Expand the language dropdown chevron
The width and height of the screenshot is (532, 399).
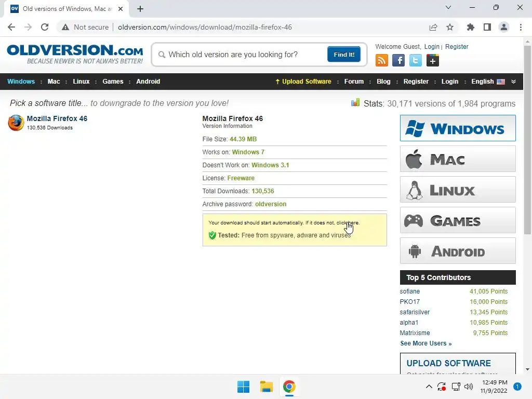coord(513,82)
